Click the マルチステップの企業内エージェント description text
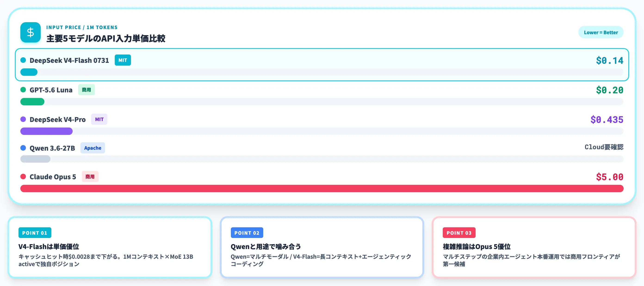644x286 pixels. pos(532,260)
